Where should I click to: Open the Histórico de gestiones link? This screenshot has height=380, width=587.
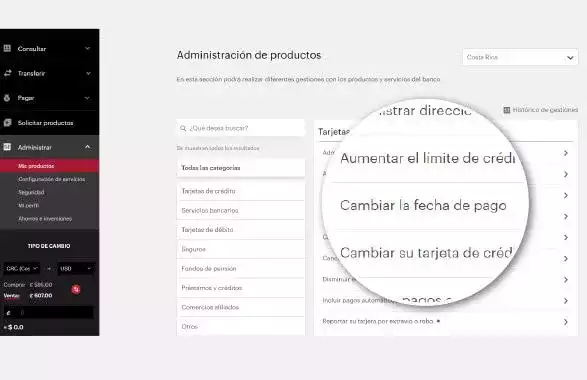[545, 110]
